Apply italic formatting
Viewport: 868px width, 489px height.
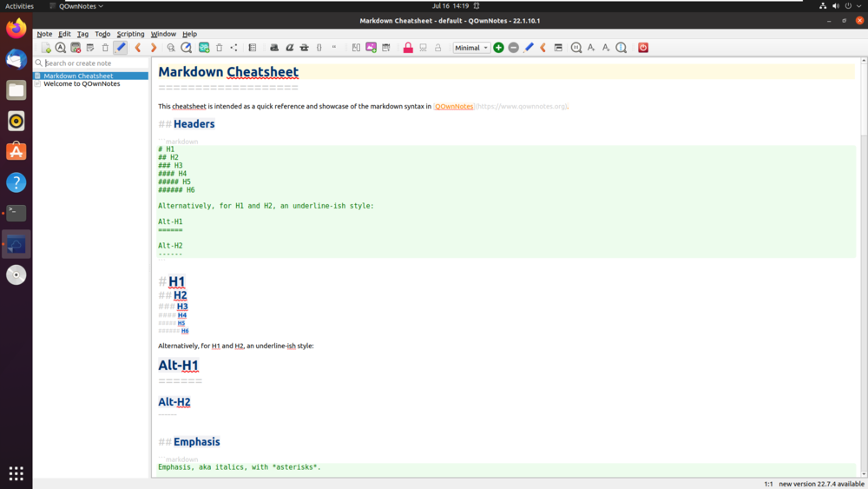click(x=289, y=48)
